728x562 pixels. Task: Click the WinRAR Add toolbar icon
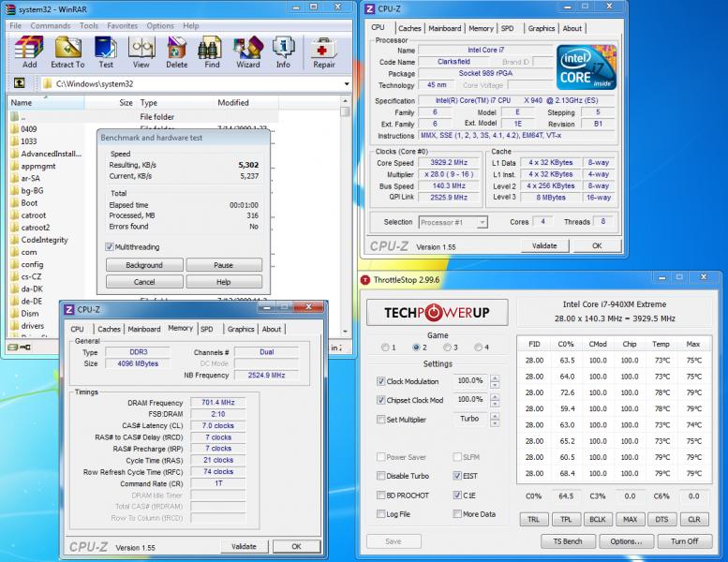point(29,52)
